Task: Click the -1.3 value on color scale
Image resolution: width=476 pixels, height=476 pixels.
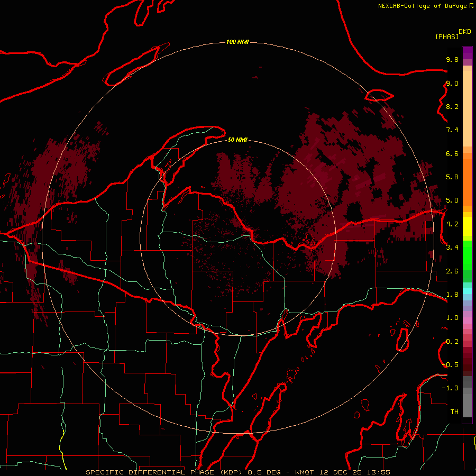Action: coord(450,388)
